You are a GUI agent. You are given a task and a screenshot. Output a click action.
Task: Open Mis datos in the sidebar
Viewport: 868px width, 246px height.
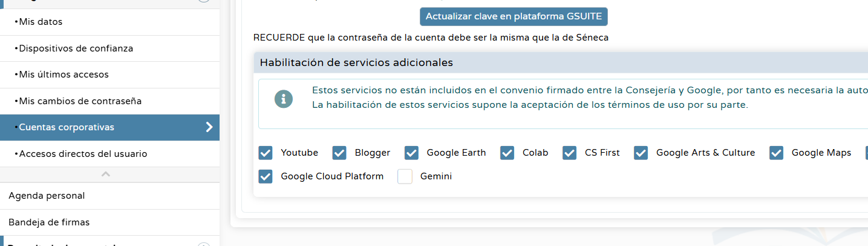tap(41, 22)
